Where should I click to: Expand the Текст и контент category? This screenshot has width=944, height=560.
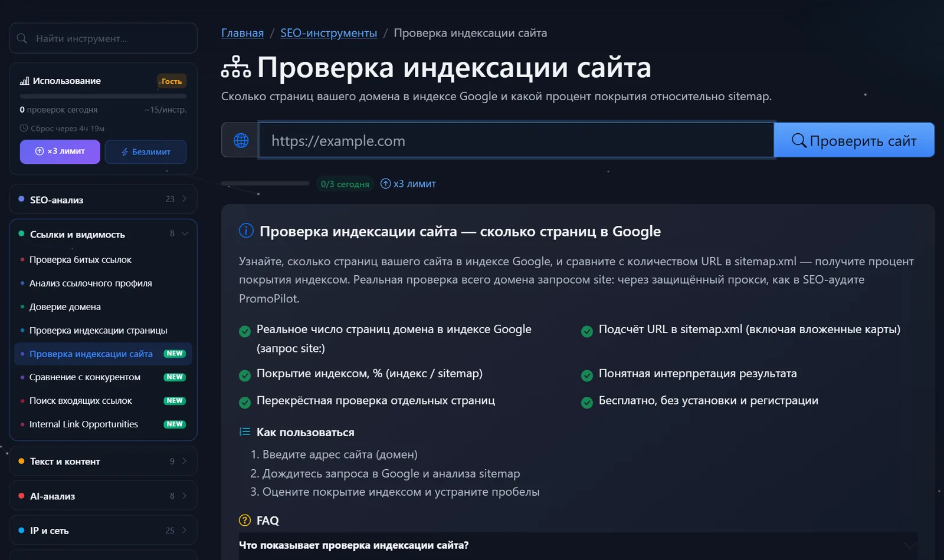click(x=103, y=461)
